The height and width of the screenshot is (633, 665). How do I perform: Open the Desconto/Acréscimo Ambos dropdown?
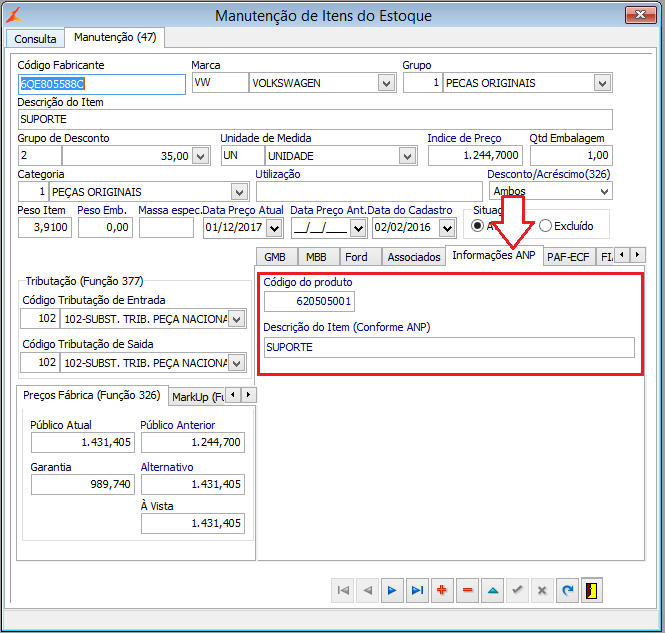tap(603, 191)
